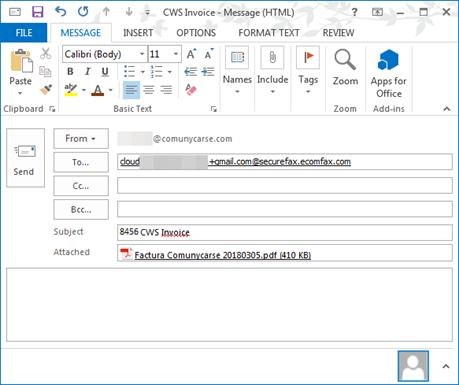Image resolution: width=459 pixels, height=385 pixels.
Task: Toggle underline formatting
Action: coord(105,71)
